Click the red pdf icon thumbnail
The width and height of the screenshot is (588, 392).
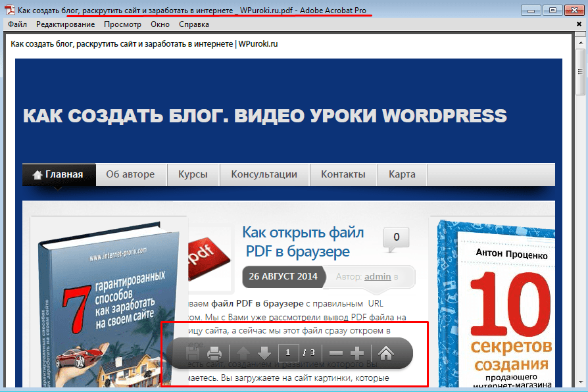208,259
